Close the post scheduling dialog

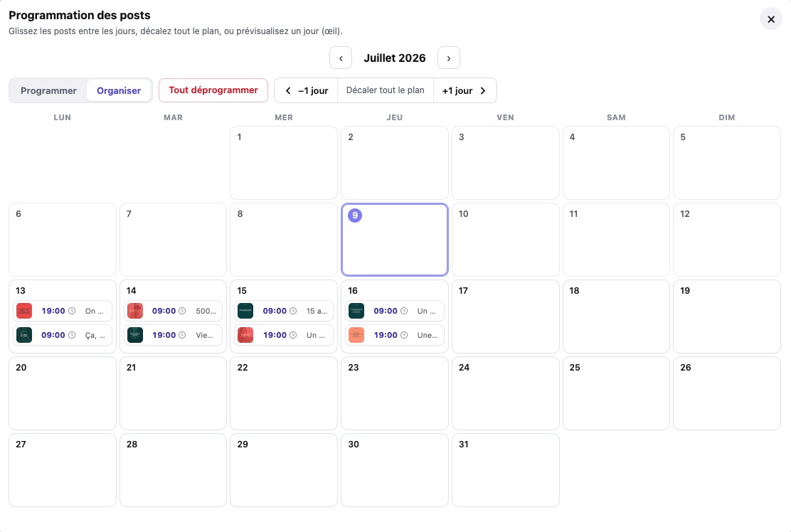(771, 19)
